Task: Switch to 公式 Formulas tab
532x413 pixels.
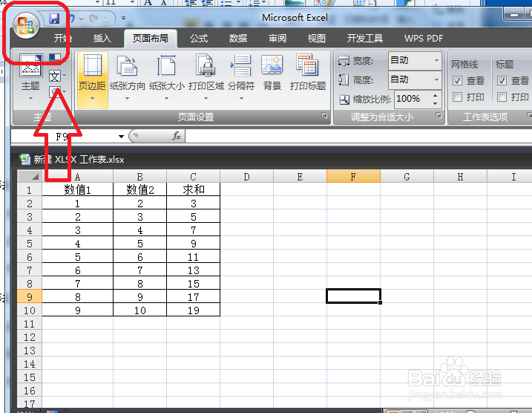Action: [199, 38]
